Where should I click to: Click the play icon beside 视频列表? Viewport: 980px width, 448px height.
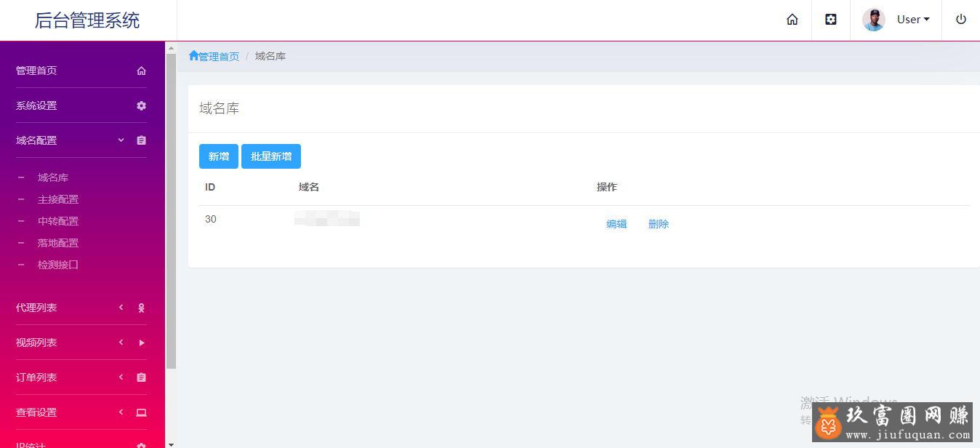tap(141, 343)
